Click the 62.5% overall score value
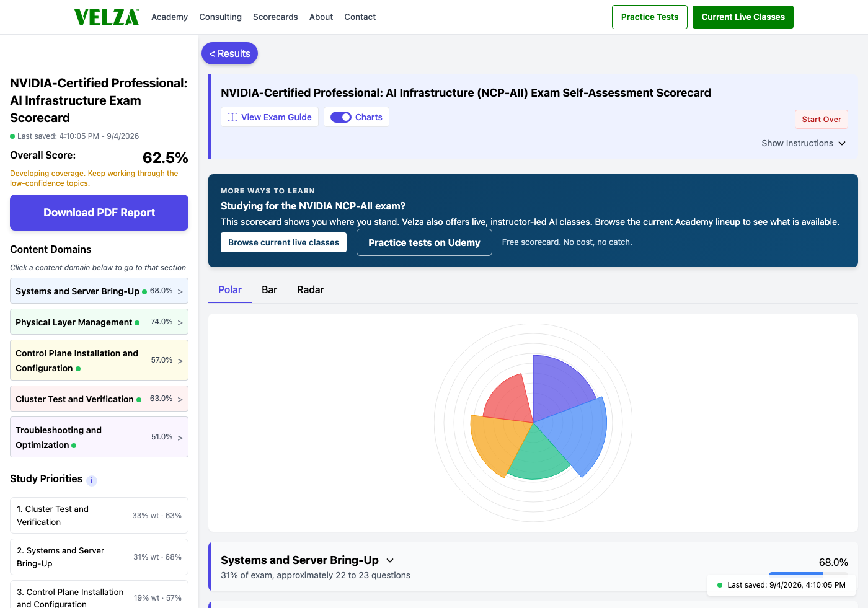 click(166, 157)
